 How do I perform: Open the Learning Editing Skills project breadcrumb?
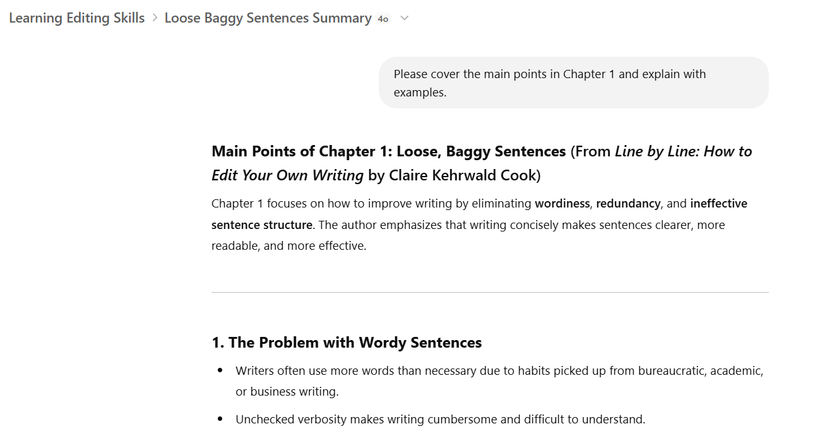point(76,18)
